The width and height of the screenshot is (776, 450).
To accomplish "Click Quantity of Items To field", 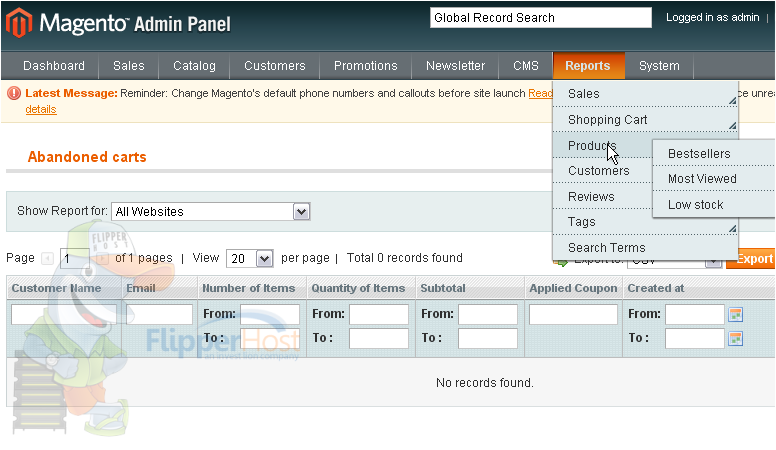I will pos(379,339).
